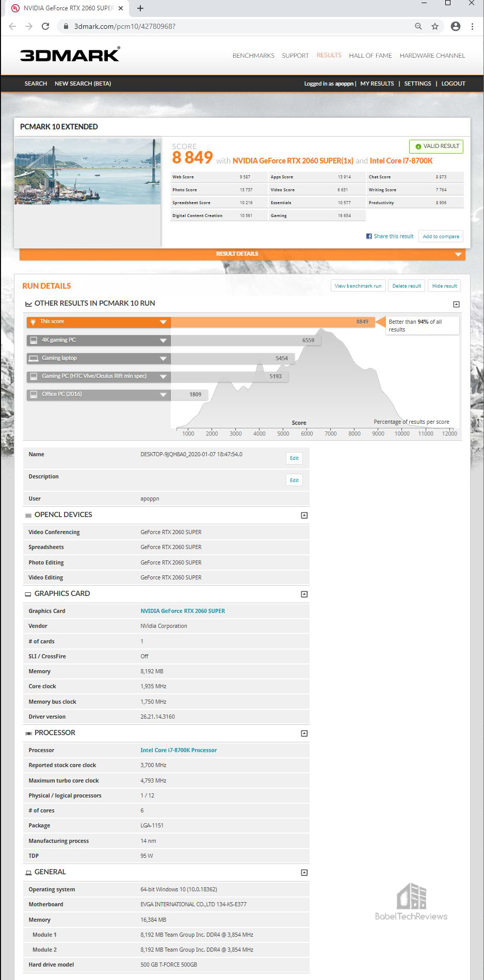Viewport: 484px width, 980px height.
Task: Click View benchmark run button
Action: pos(358,286)
